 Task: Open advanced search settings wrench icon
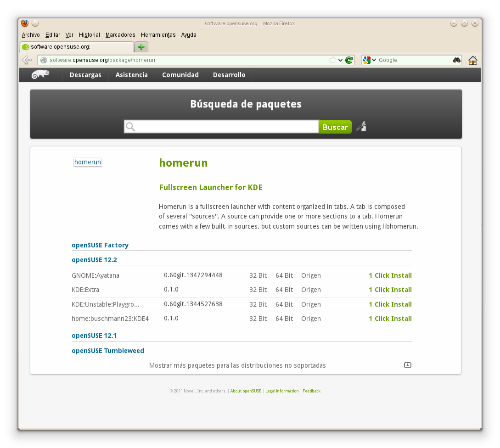pos(361,127)
